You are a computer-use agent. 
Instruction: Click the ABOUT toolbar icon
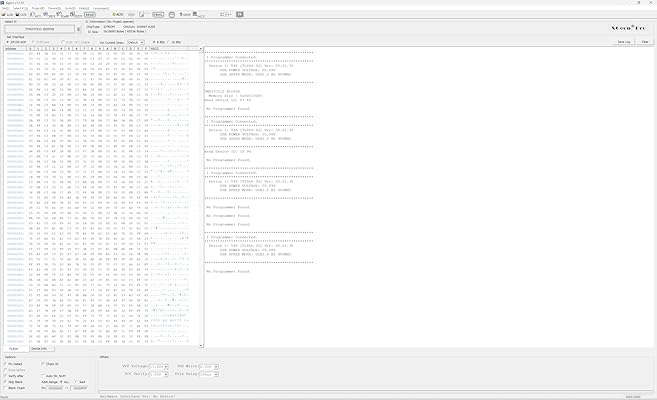click(x=184, y=15)
